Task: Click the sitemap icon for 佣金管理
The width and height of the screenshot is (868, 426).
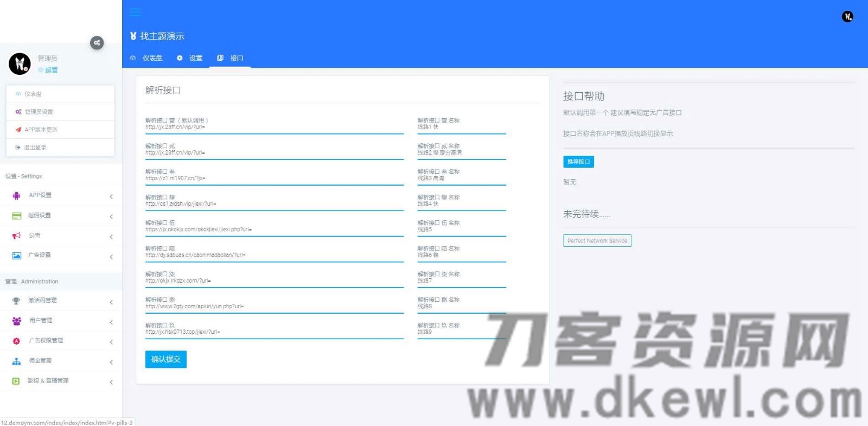Action: [x=16, y=361]
